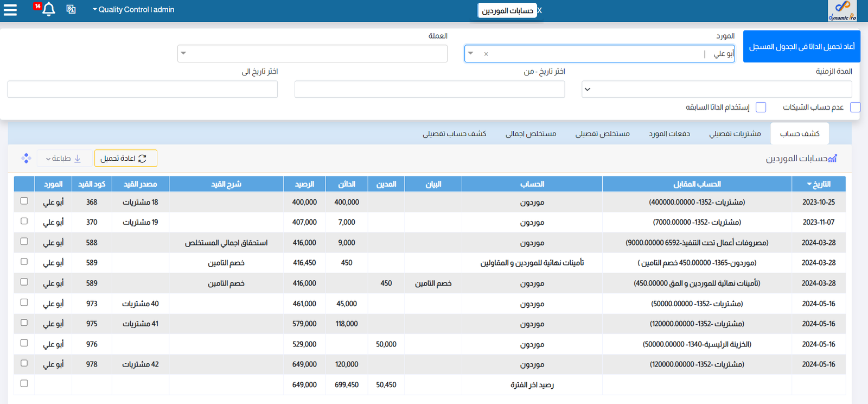Open the hamburger main menu

pyautogui.click(x=10, y=10)
